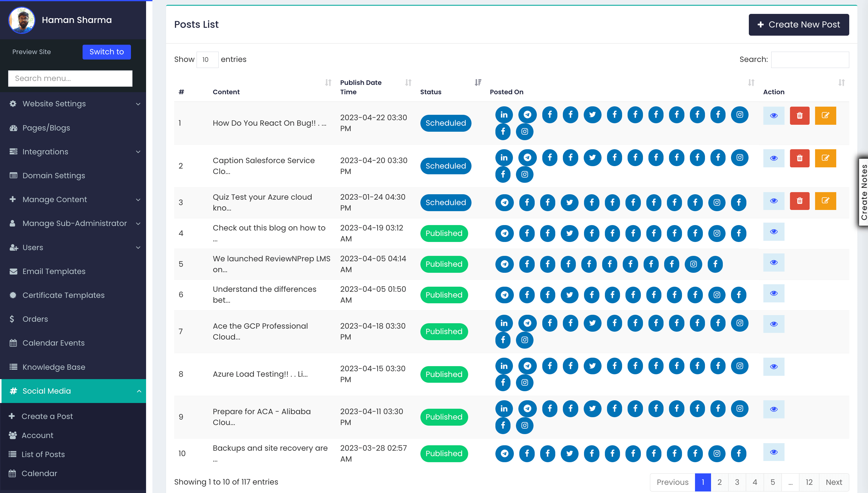Image resolution: width=868 pixels, height=493 pixels.
Task: Click Twitter icon in post row 2
Action: (x=592, y=158)
